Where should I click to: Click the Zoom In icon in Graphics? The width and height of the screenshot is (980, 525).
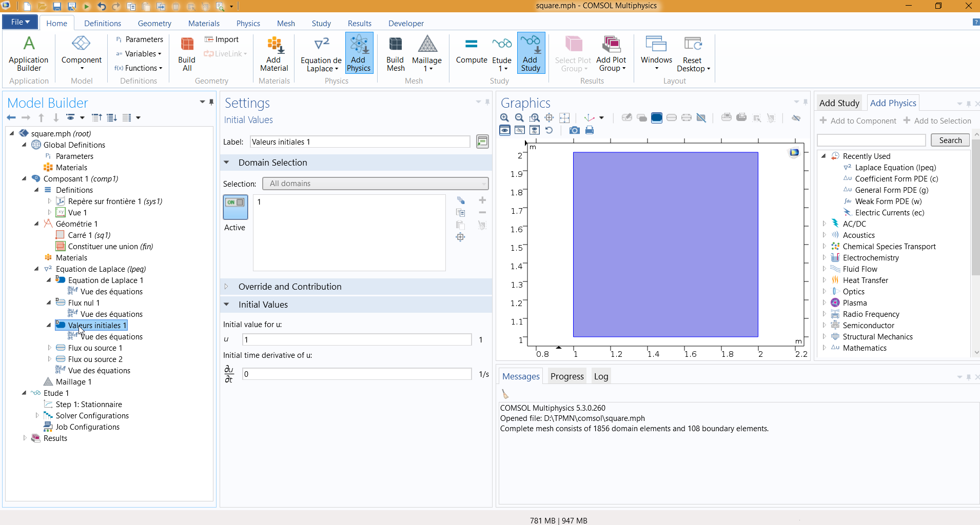tap(504, 118)
